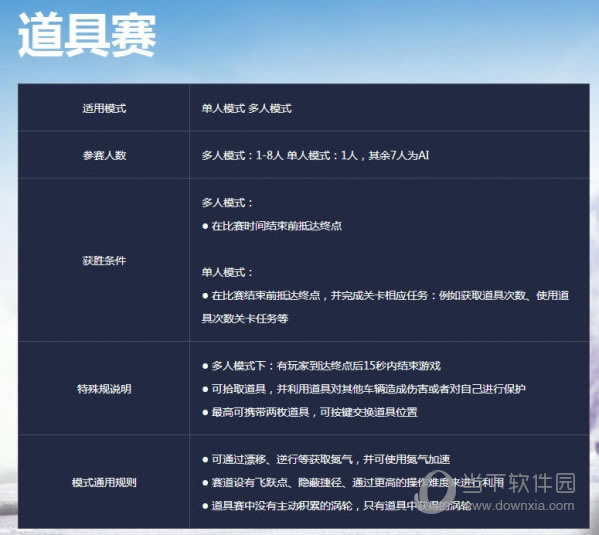The height and width of the screenshot is (535, 599).
Task: Select the 模式通用规则 row label
Action: [104, 482]
